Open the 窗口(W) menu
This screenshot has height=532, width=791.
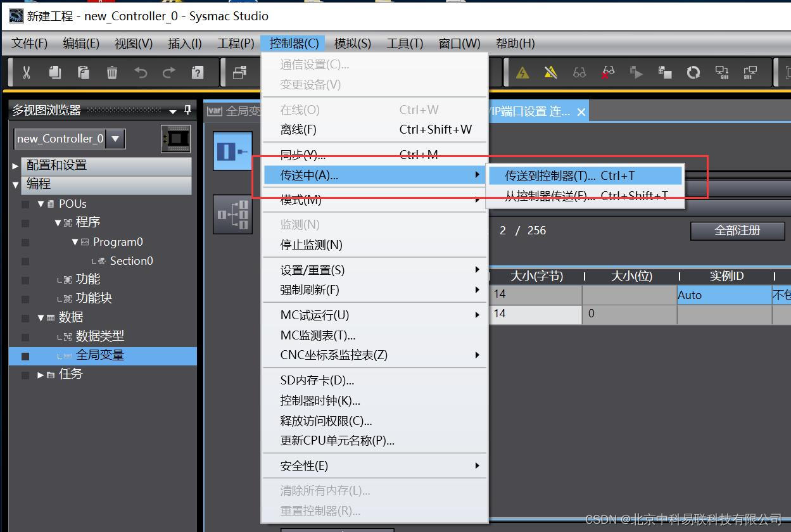(459, 43)
